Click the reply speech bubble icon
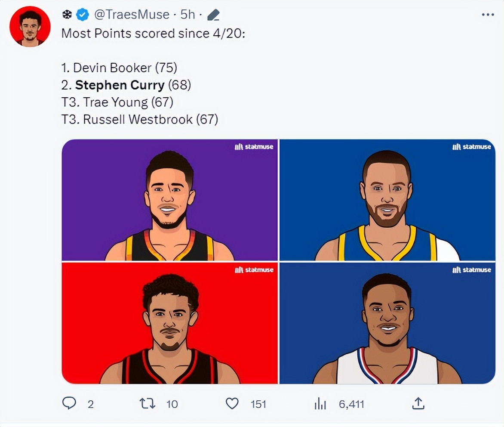This screenshot has height=427, width=504. point(69,403)
